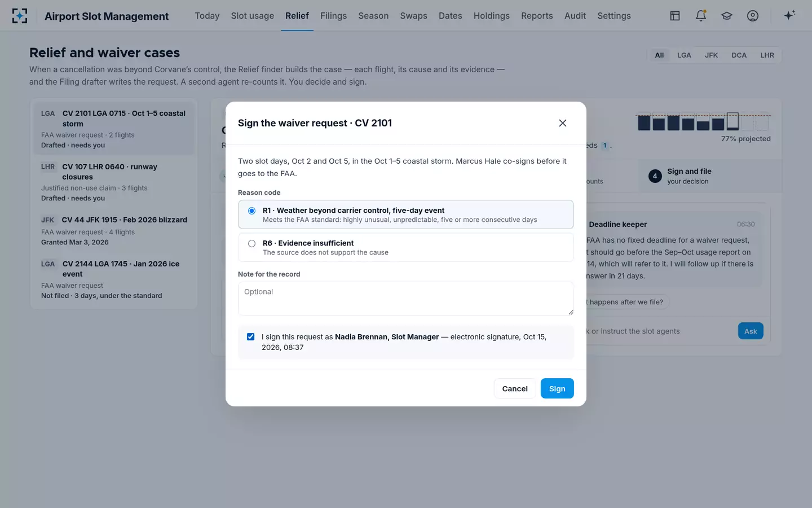Click the 'Granted Mar 3, 2026' status
This screenshot has height=508, width=812.
(75, 242)
